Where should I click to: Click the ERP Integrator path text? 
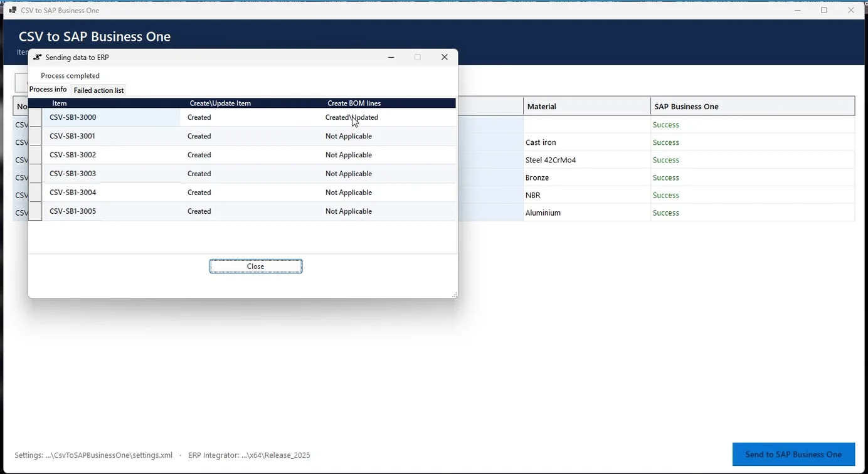click(x=249, y=455)
